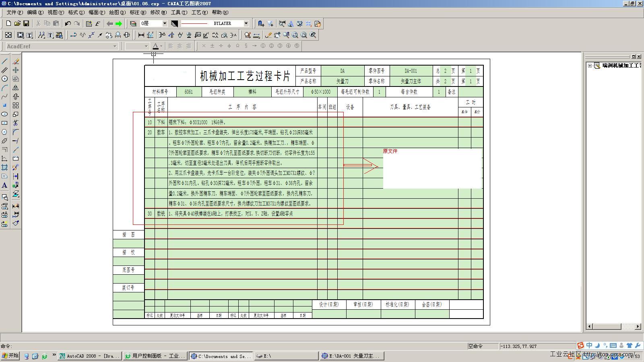Select the Line tool in the left toolbar
This screenshot has width=644, height=362.
pos(4,61)
